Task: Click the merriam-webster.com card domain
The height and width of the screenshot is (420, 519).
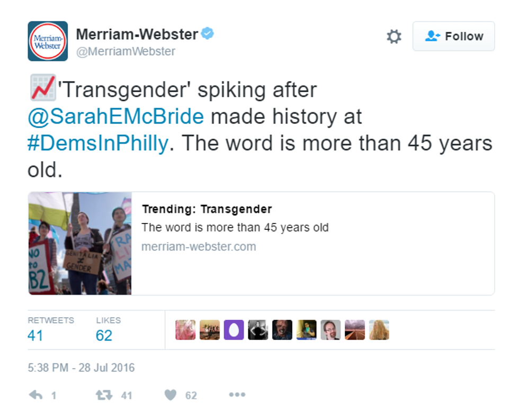Action: point(199,246)
